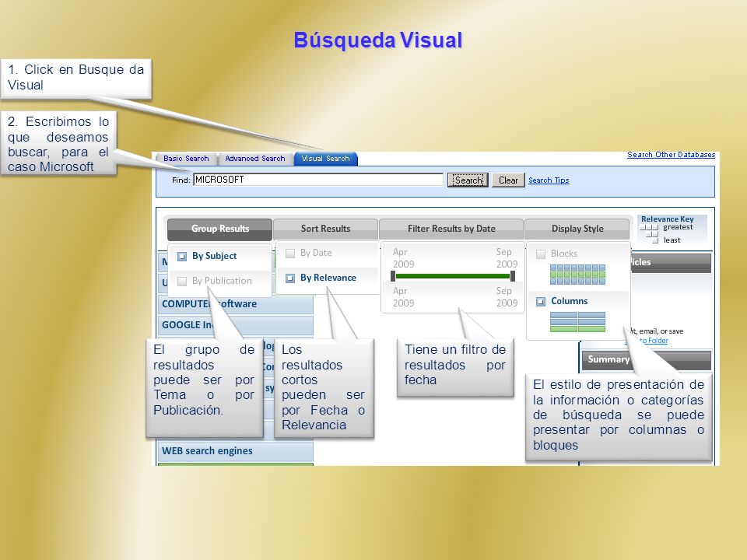Image resolution: width=747 pixels, height=560 pixels.
Task: Click the Clear button
Action: point(508,180)
